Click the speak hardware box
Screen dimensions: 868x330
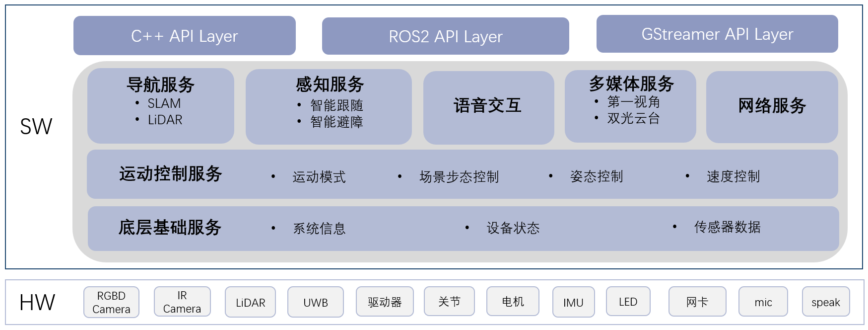826,302
